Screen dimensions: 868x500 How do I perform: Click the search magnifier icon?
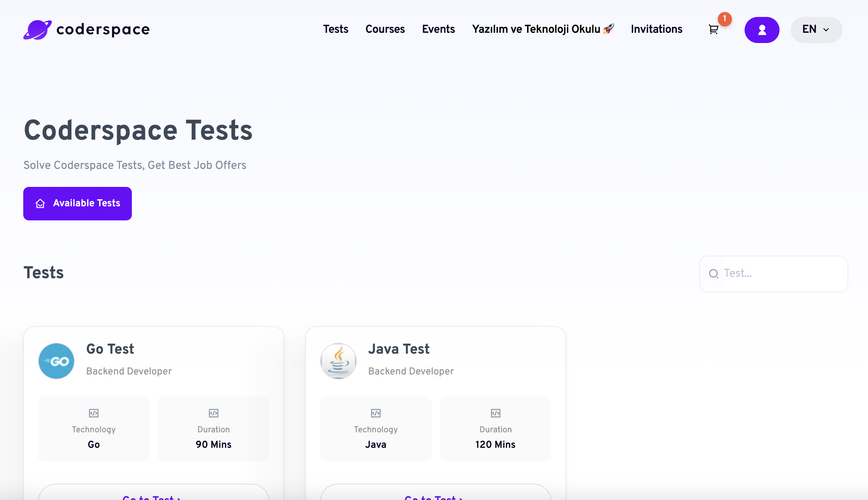pyautogui.click(x=714, y=274)
